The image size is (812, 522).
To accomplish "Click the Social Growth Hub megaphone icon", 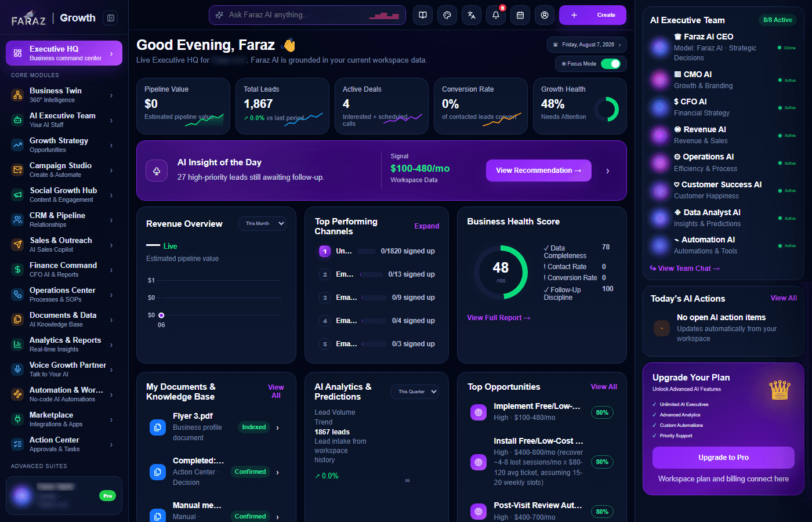I will pos(18,195).
